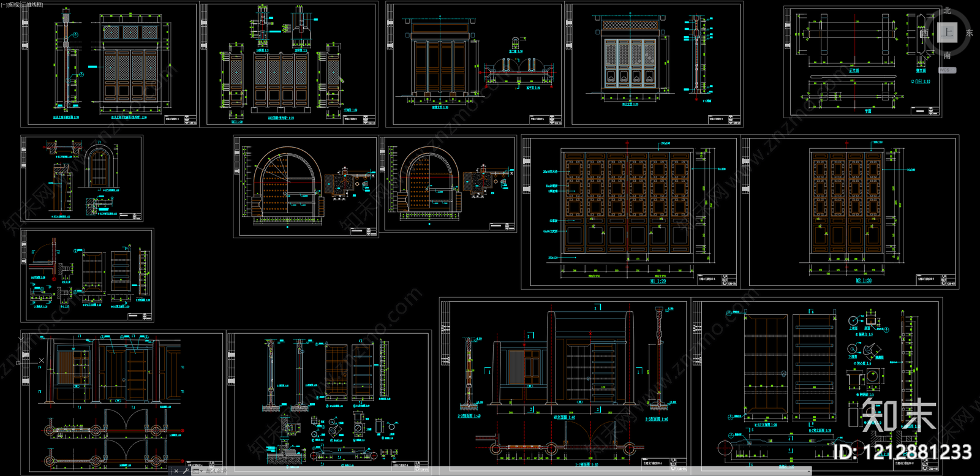Screen dimensions: 980x476
Task: Expand the recent commands dropdown arrow
Action: click(202, 471)
